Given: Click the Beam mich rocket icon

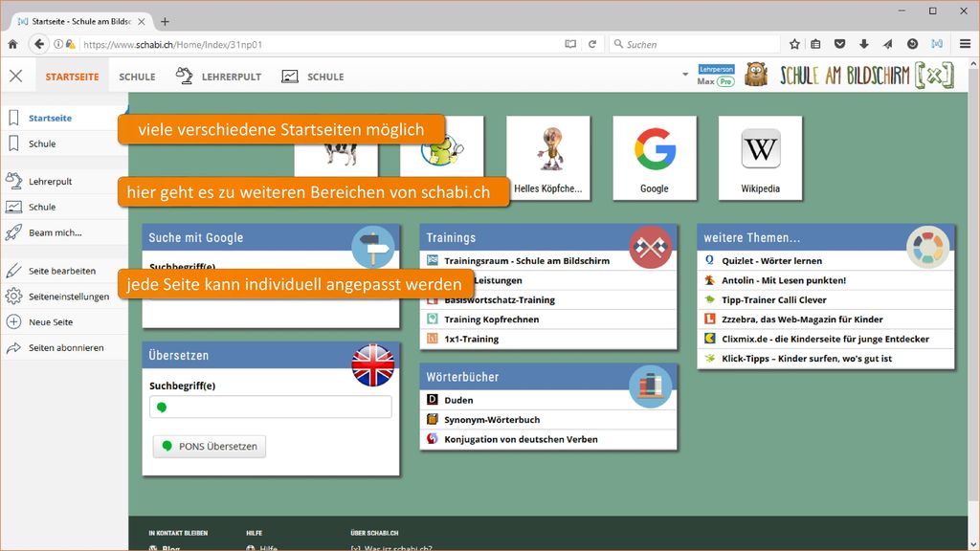Looking at the screenshot, I should [13, 232].
